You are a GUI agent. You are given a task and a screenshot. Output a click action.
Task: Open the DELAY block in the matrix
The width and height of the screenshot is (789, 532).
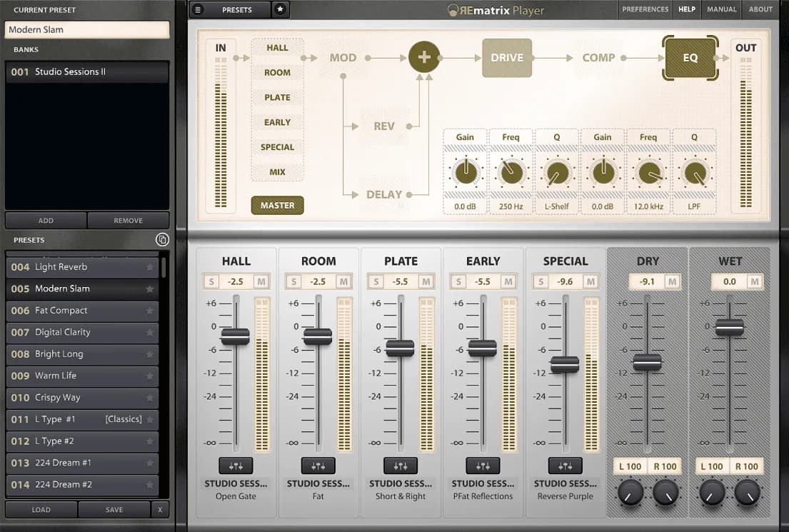tap(386, 194)
